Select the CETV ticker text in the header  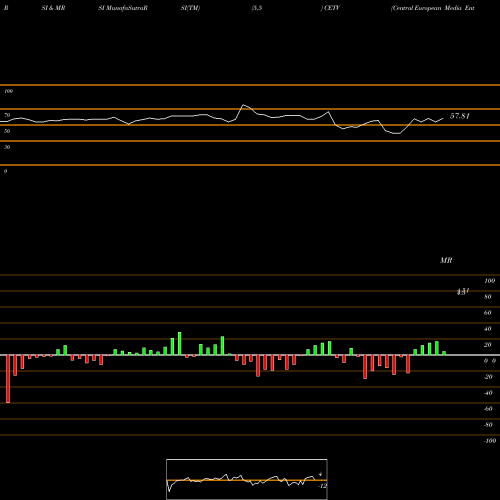pyautogui.click(x=331, y=8)
